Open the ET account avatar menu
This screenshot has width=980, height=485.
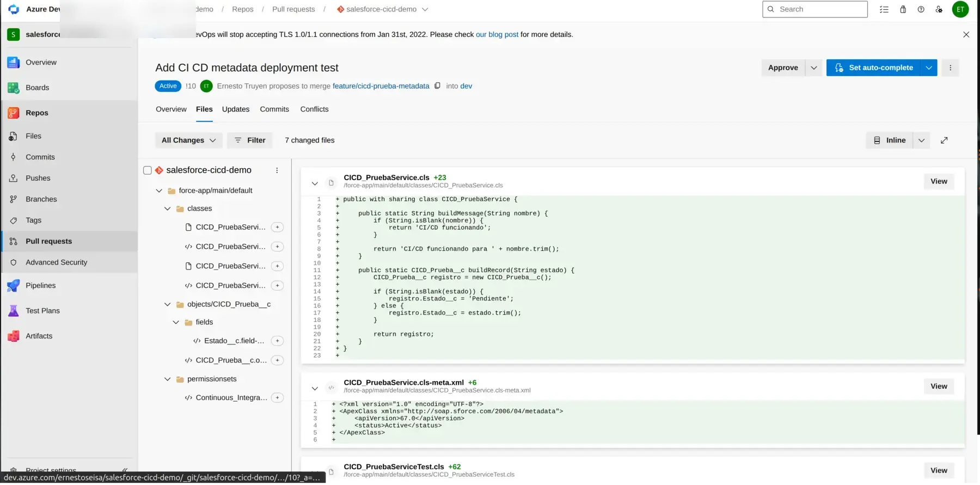click(x=960, y=9)
